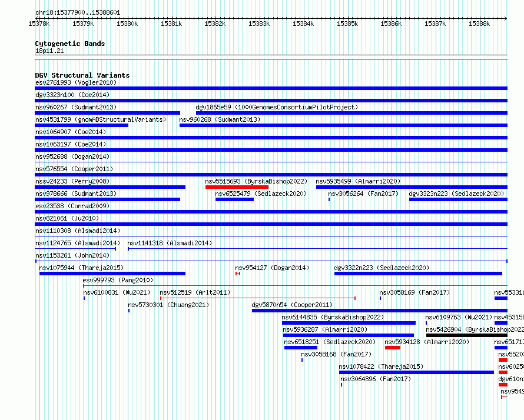Screen dimensions: 524x420
Task: Select the 15386k ruler tick label
Action: pyautogui.click(x=391, y=24)
